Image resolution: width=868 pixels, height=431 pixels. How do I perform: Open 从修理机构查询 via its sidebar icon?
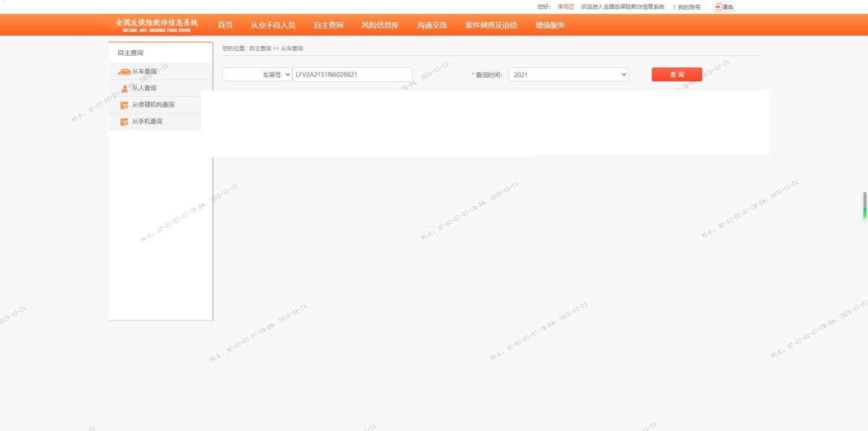pos(124,105)
